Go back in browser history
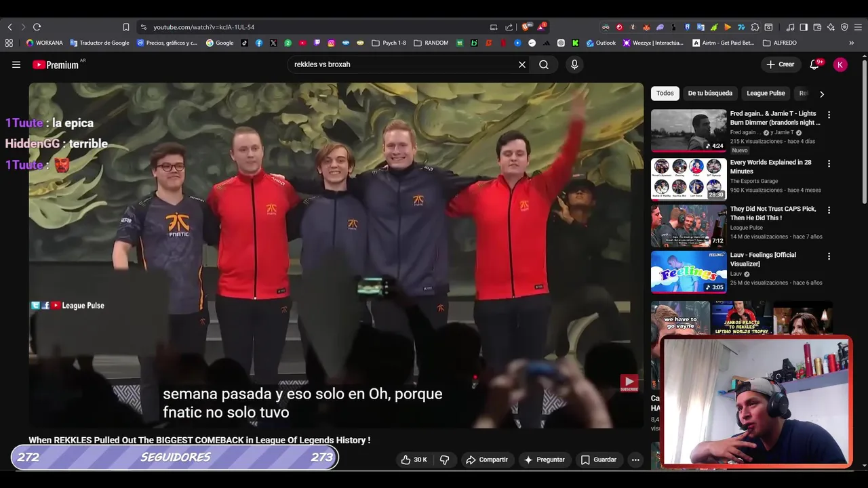Screen dimensions: 868x488 click(x=9, y=27)
